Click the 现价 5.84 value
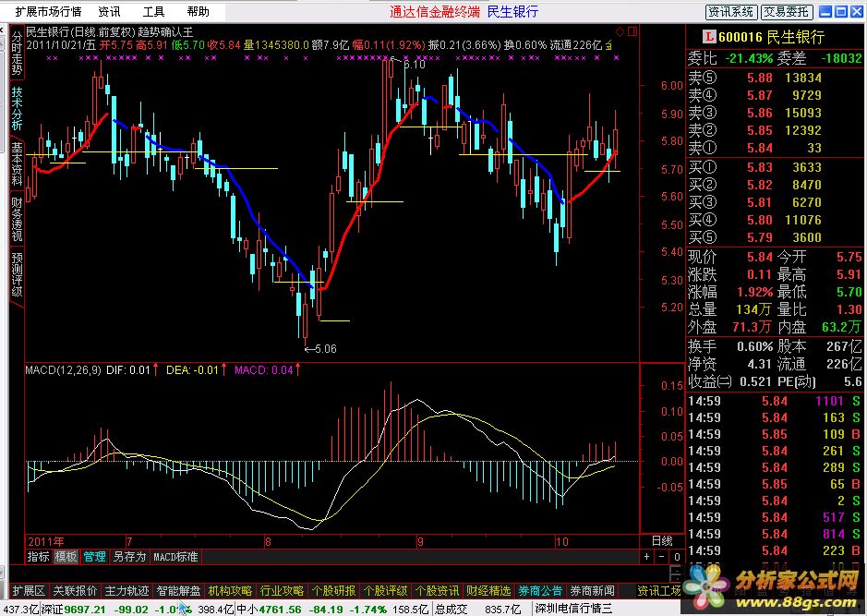867x616 pixels. pos(759,257)
